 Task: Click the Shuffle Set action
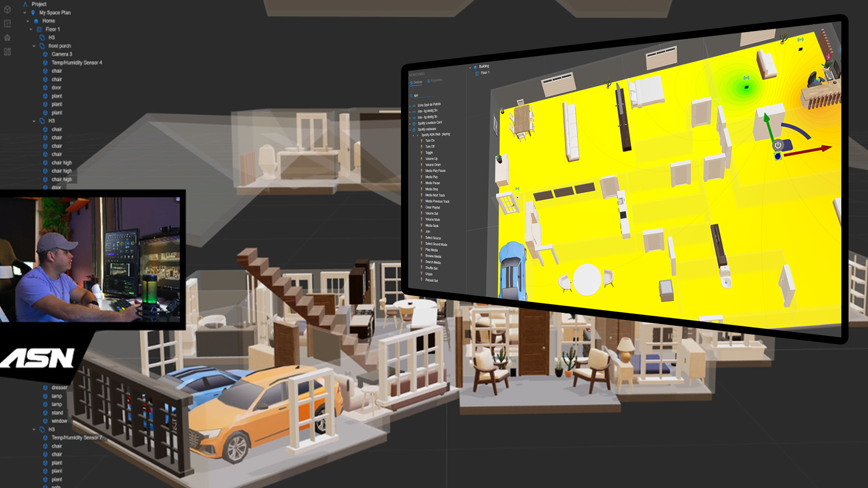click(x=431, y=268)
